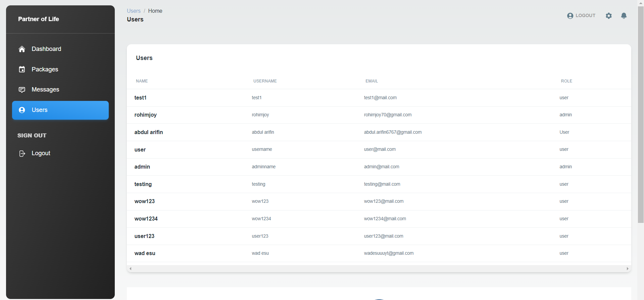The width and height of the screenshot is (644, 300).
Task: Click the EMAIL column header
Action: tap(371, 81)
